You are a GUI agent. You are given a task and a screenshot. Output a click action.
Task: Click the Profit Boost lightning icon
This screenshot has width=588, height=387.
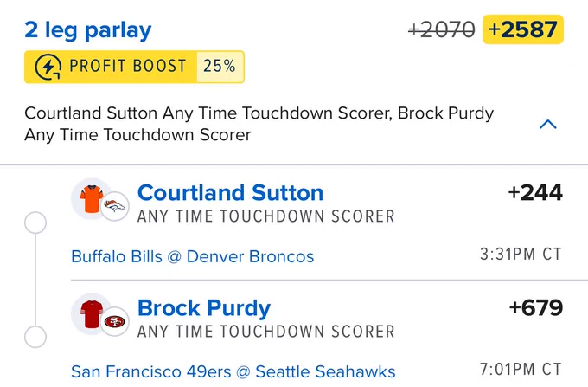[48, 67]
